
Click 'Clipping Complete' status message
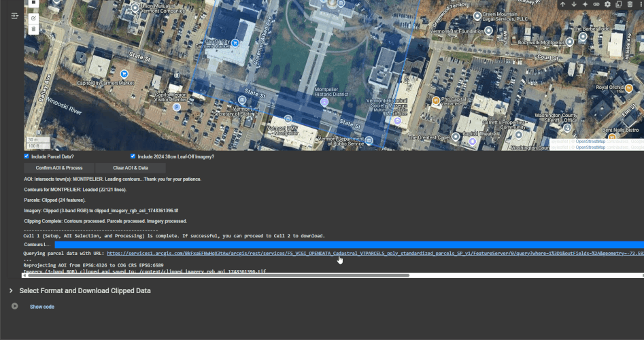(105, 221)
